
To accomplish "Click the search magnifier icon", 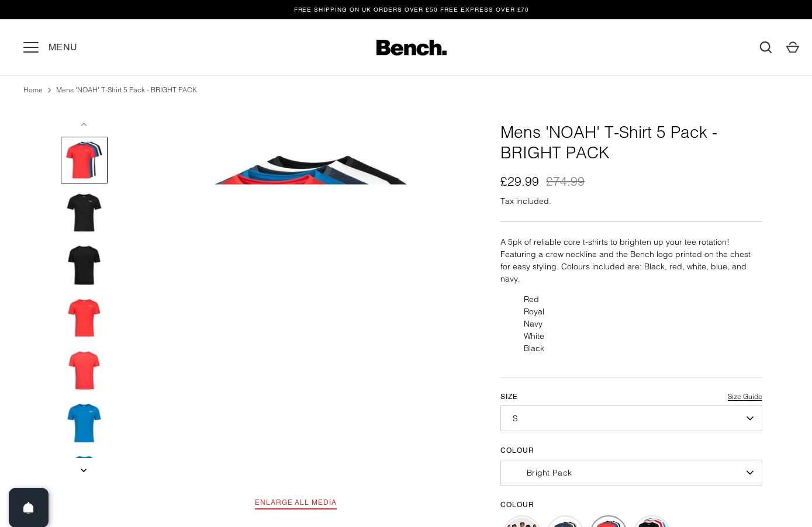I will click(766, 47).
